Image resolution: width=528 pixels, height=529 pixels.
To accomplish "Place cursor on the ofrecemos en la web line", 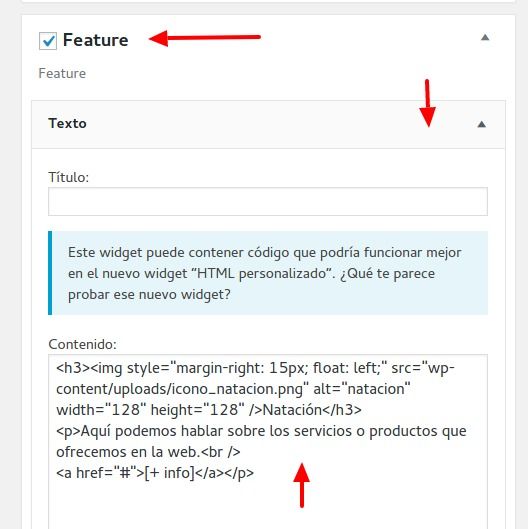I will click(x=148, y=452).
